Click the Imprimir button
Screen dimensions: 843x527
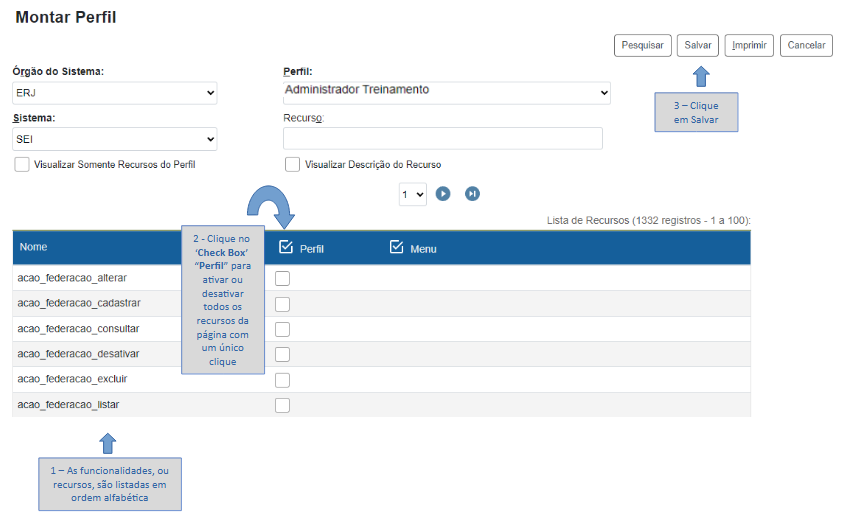[x=749, y=45]
